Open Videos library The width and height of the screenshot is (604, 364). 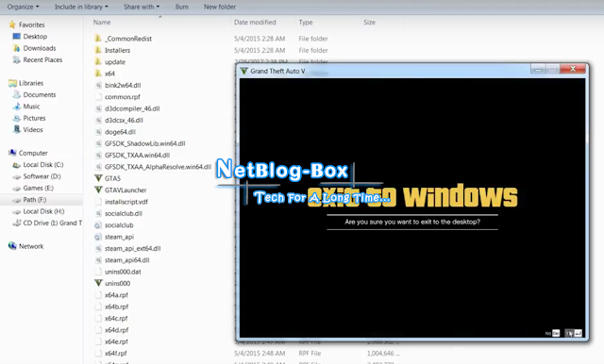pyautogui.click(x=33, y=130)
